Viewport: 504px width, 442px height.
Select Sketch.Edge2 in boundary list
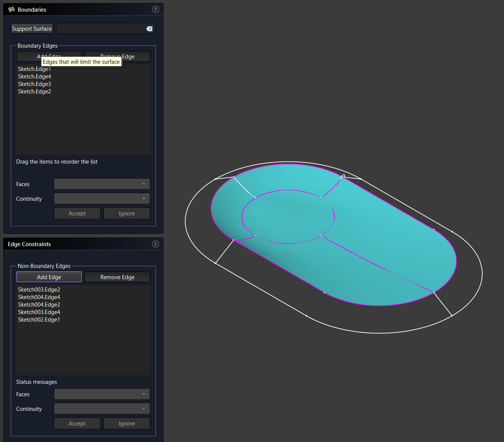tap(34, 92)
